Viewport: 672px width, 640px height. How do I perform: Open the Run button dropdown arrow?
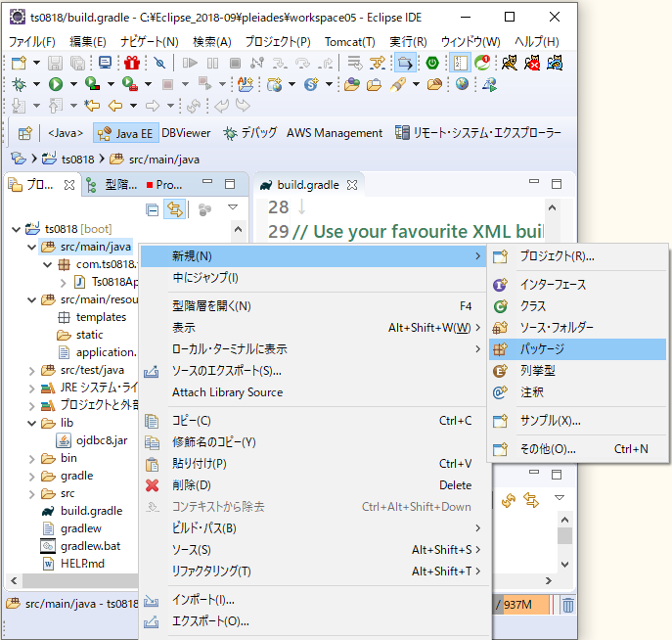point(73,84)
